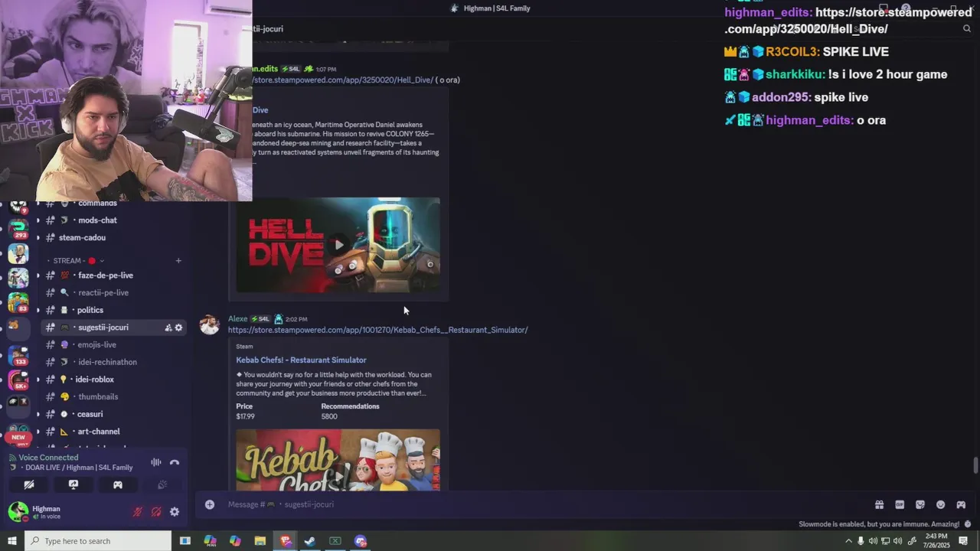Open Windows notification center
The width and height of the screenshot is (980, 551).
[963, 541]
